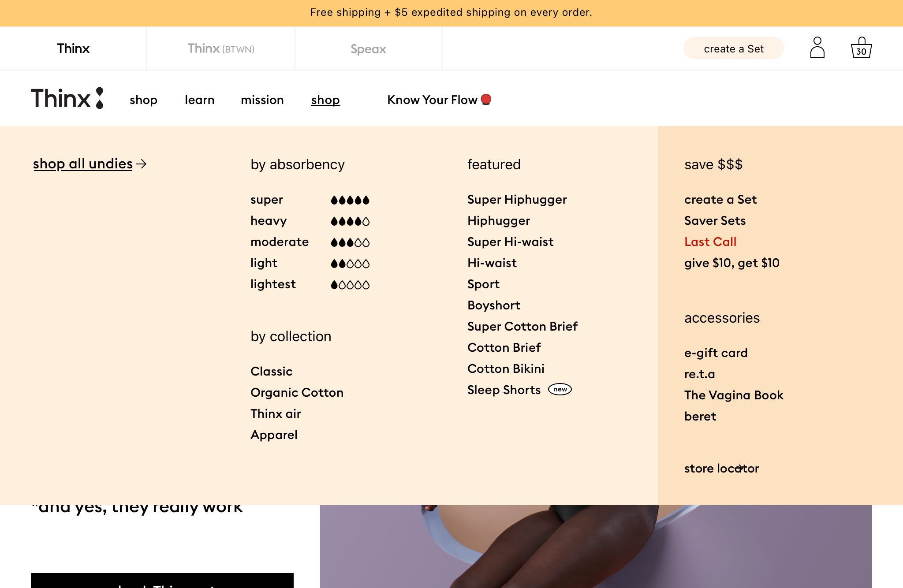Switch to the Speax brand tab

pos(368,48)
